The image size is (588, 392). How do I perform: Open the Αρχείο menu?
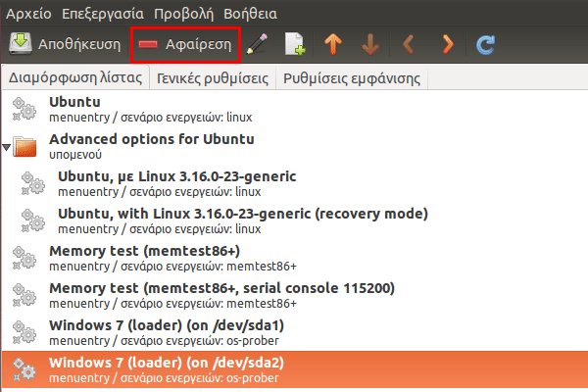28,14
